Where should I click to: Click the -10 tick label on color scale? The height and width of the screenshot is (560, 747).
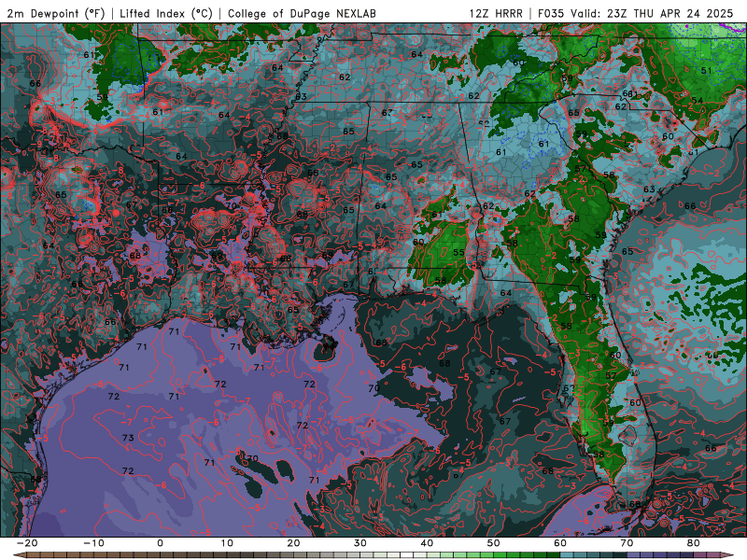pos(93,543)
